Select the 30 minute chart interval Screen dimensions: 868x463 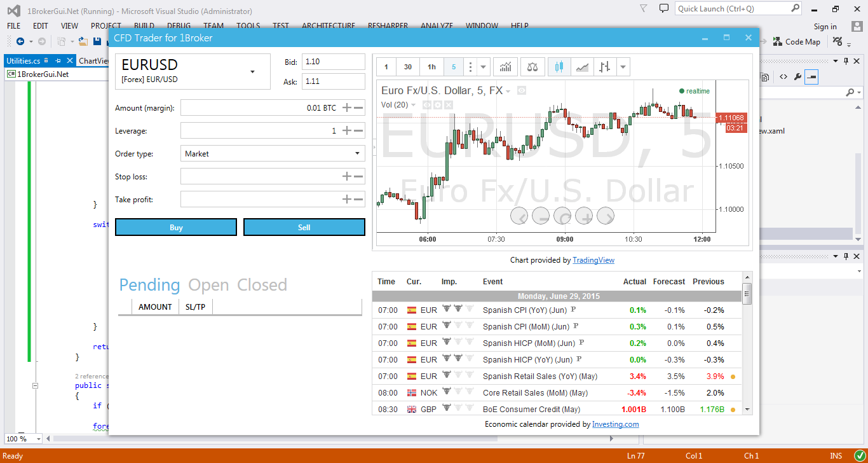(408, 67)
